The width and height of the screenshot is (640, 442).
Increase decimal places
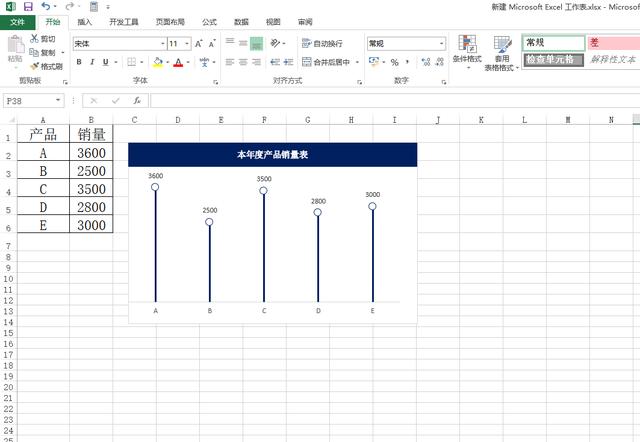(x=426, y=62)
